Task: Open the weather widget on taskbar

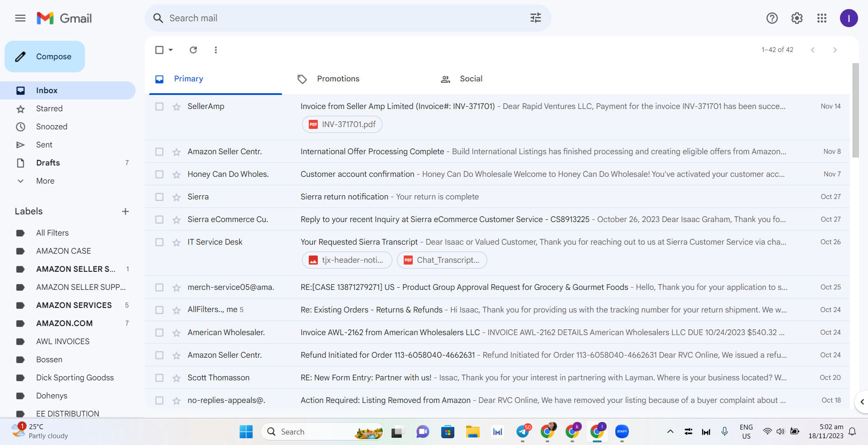Action: coord(40,431)
